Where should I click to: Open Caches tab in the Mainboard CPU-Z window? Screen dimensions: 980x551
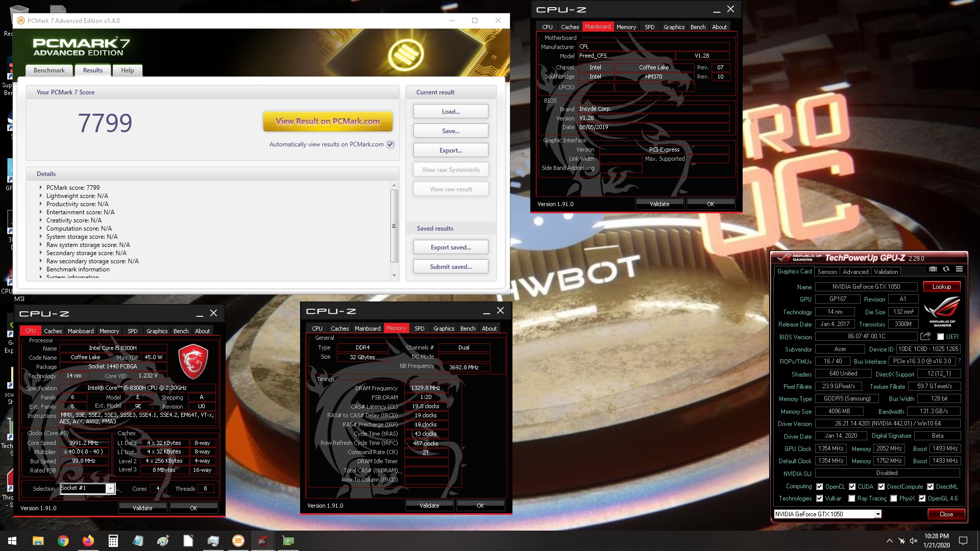pos(570,27)
